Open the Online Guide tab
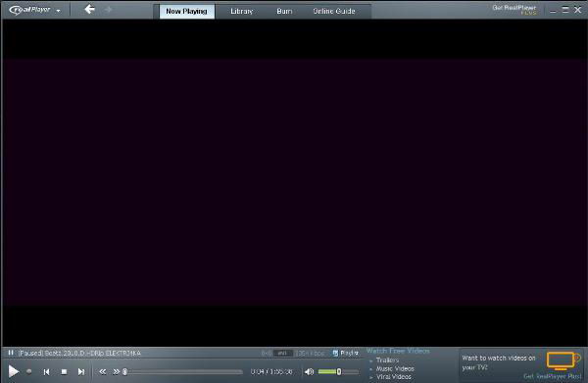 334,11
